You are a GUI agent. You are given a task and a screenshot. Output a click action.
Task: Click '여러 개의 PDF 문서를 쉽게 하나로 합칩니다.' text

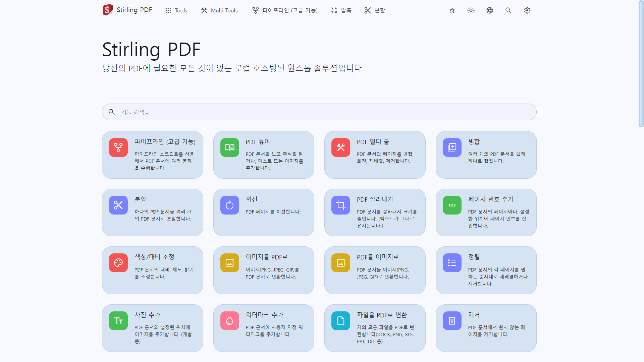point(497,158)
